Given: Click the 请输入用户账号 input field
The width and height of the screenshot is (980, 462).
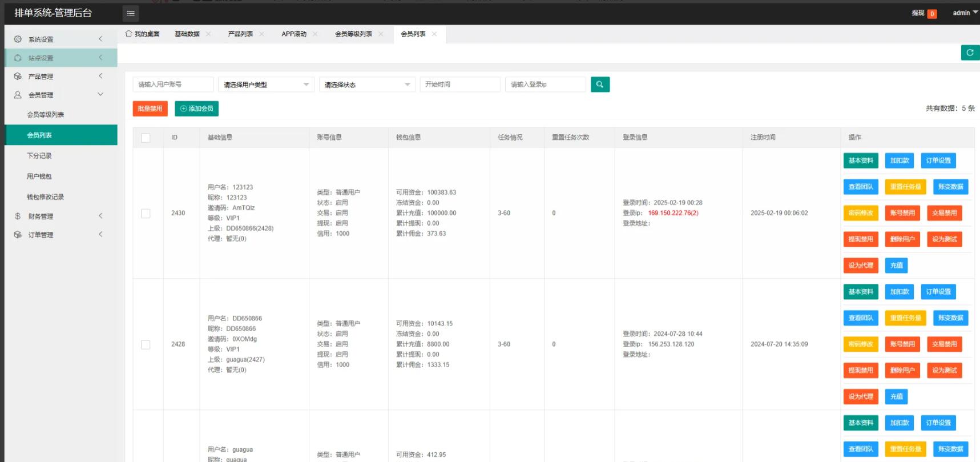Looking at the screenshot, I should [173, 85].
